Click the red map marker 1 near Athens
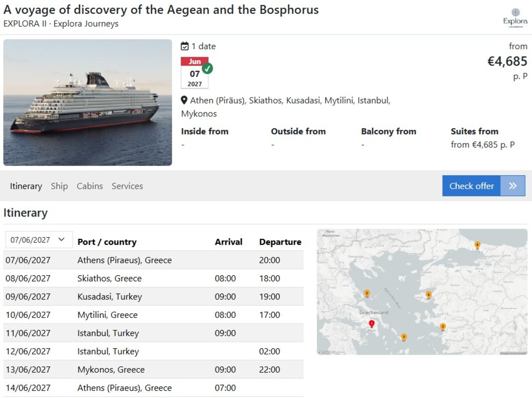This screenshot has width=532, height=398. (372, 324)
